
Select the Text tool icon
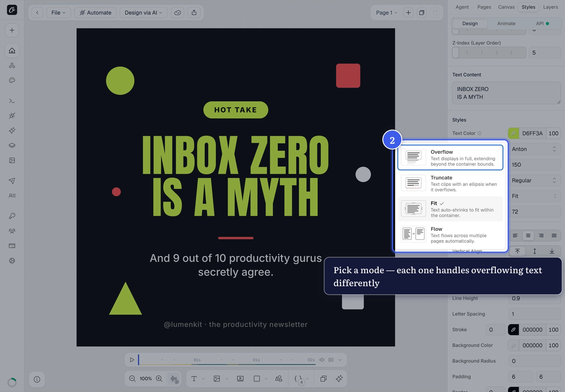tap(194, 379)
